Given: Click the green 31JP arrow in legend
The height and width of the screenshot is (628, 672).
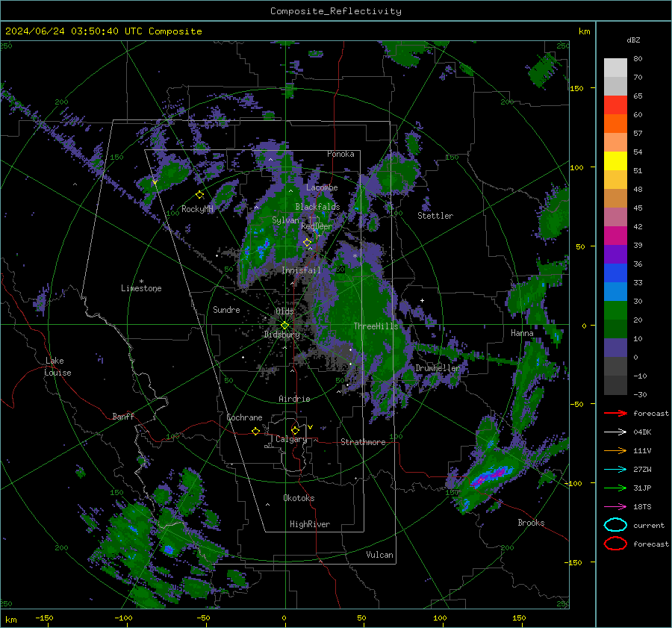Looking at the screenshot, I should 615,488.
